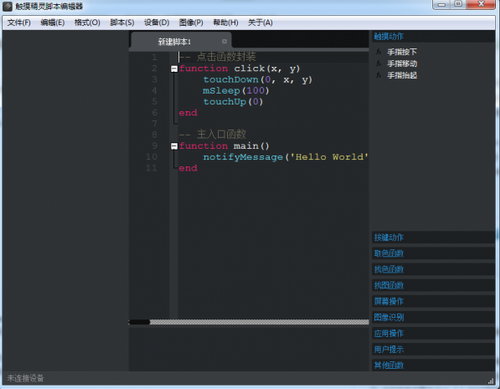Click the fx icon beside 手指移动

point(379,63)
